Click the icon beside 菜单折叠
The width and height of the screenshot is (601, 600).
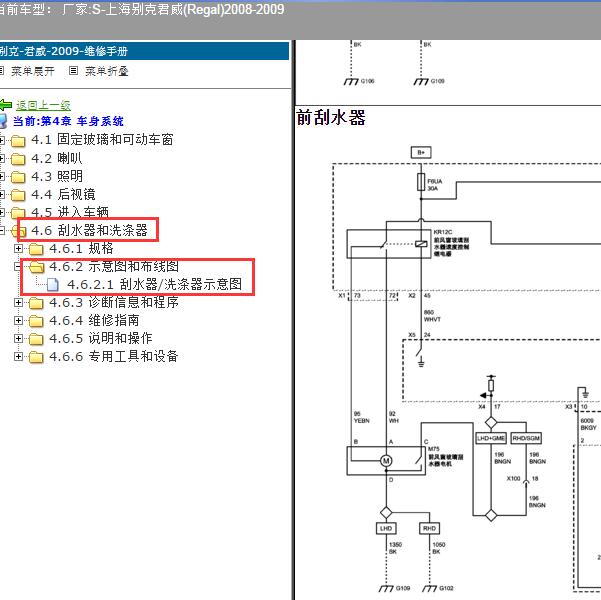pyautogui.click(x=74, y=71)
